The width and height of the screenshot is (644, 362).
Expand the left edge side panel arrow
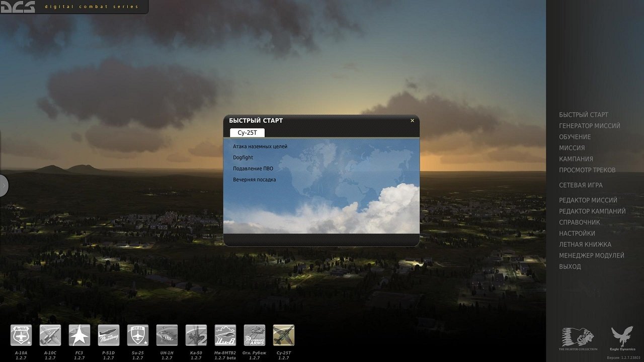point(4,186)
